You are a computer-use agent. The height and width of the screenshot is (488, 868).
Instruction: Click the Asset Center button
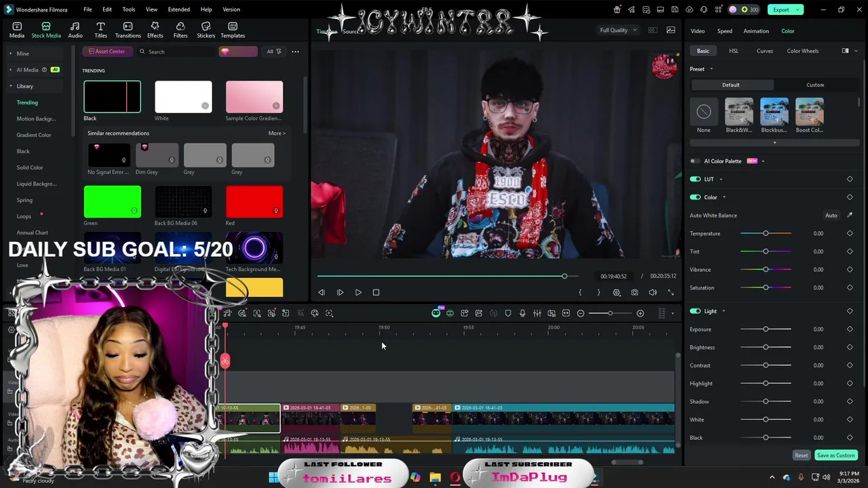106,52
